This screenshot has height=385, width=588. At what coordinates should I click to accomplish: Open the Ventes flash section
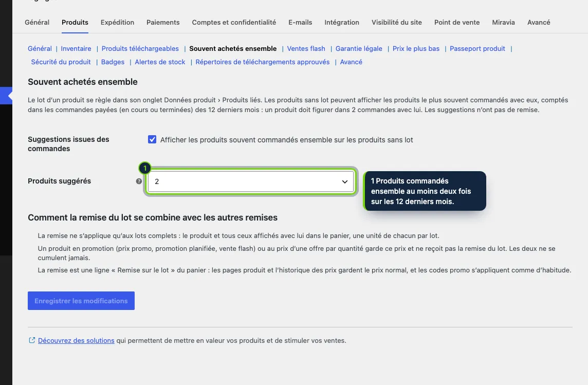pyautogui.click(x=306, y=48)
